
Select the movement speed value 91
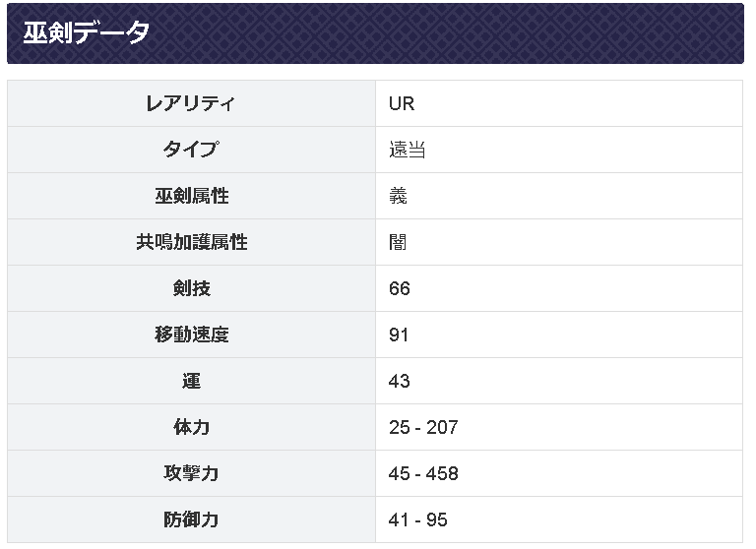click(399, 335)
